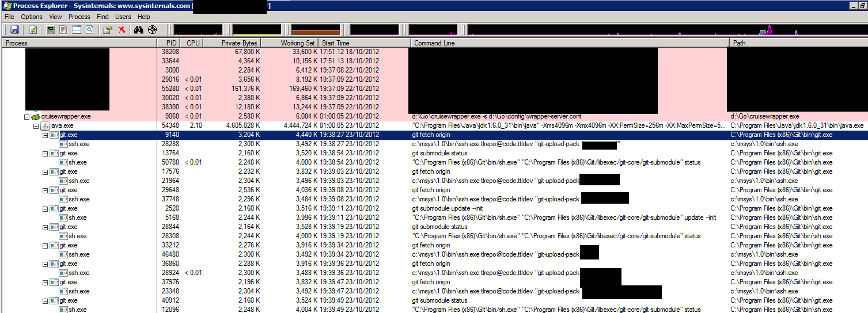Collapse git.exe node with PID 29648
This screenshot has height=313, width=868.
coord(45,190)
